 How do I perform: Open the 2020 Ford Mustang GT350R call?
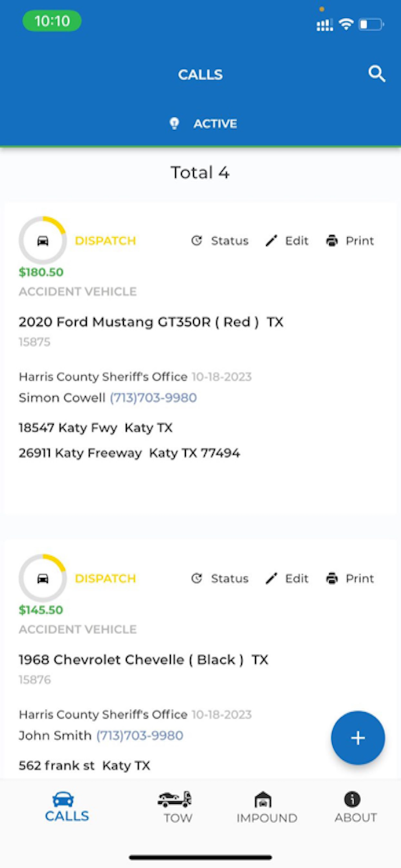pos(151,322)
